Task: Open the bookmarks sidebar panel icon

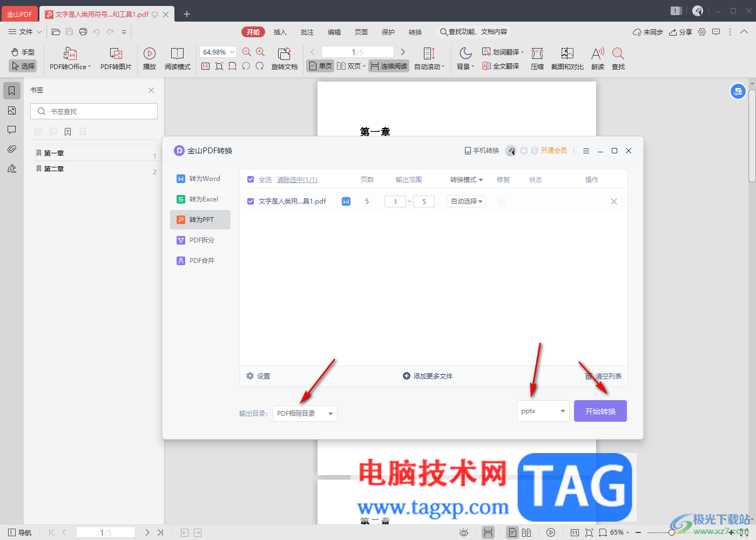Action: point(12,91)
